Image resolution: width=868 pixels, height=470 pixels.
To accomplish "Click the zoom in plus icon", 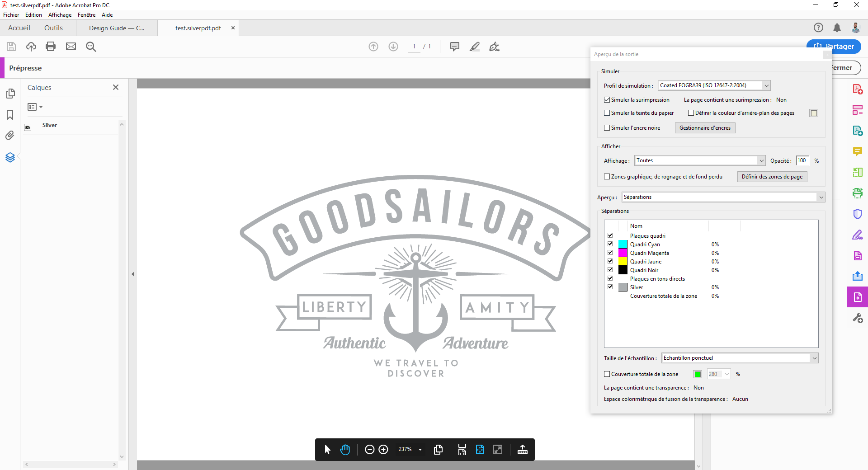I will [x=383, y=450].
